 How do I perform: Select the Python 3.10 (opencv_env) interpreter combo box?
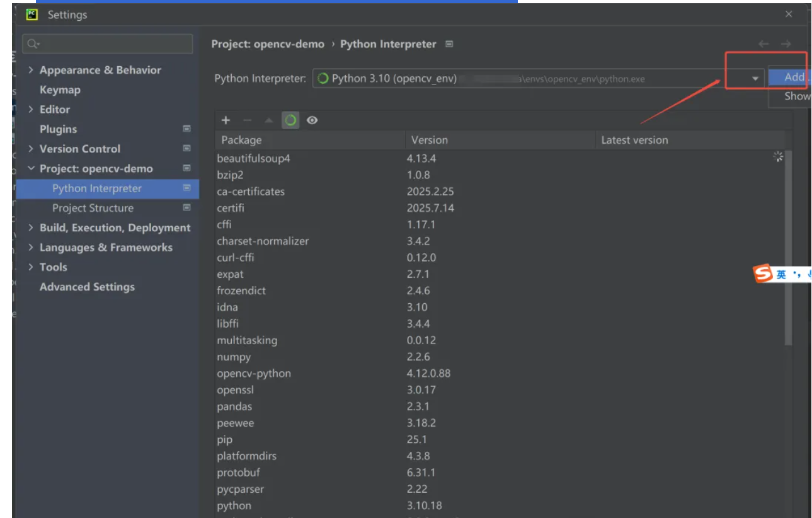[x=539, y=79]
